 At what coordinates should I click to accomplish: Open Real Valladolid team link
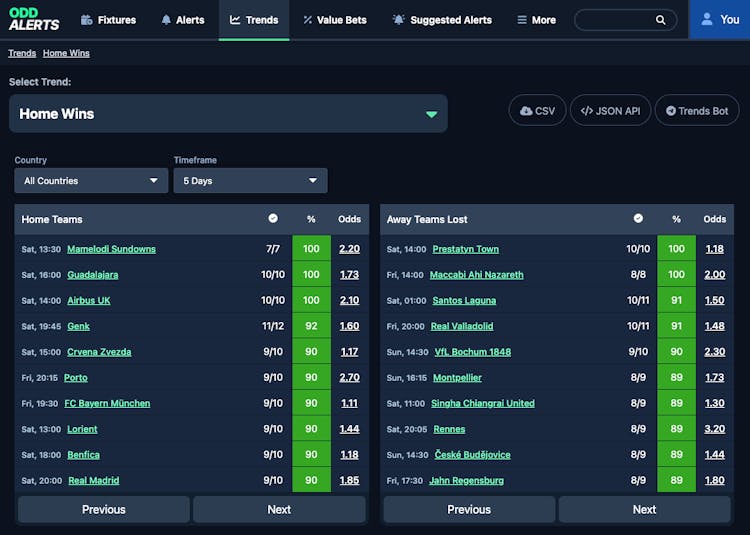click(x=462, y=327)
